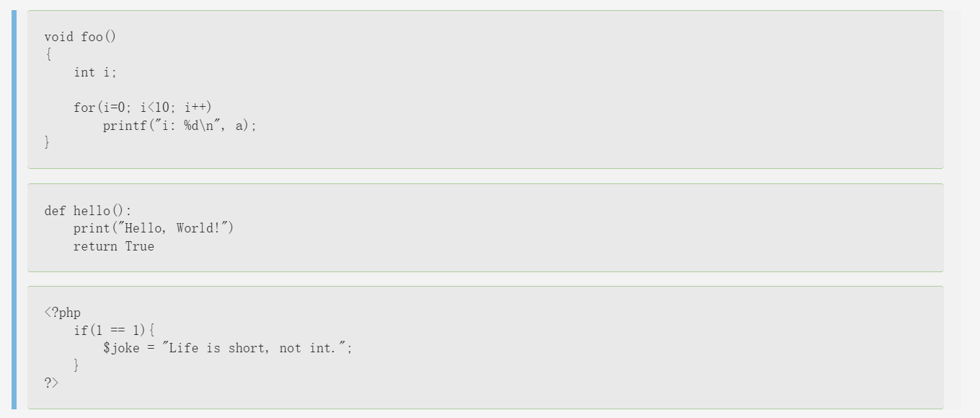Click the "int i;" variable declaration line
This screenshot has width=980, height=418.
94,72
